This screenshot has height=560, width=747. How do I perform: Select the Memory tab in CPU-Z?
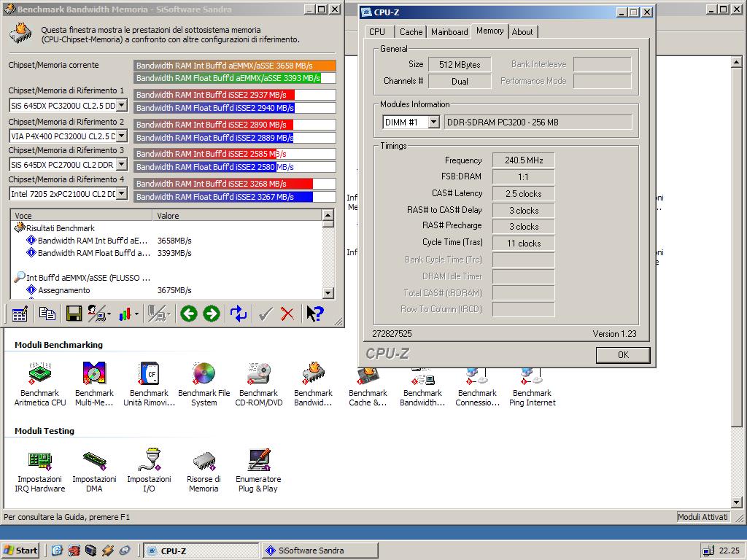[x=489, y=31]
